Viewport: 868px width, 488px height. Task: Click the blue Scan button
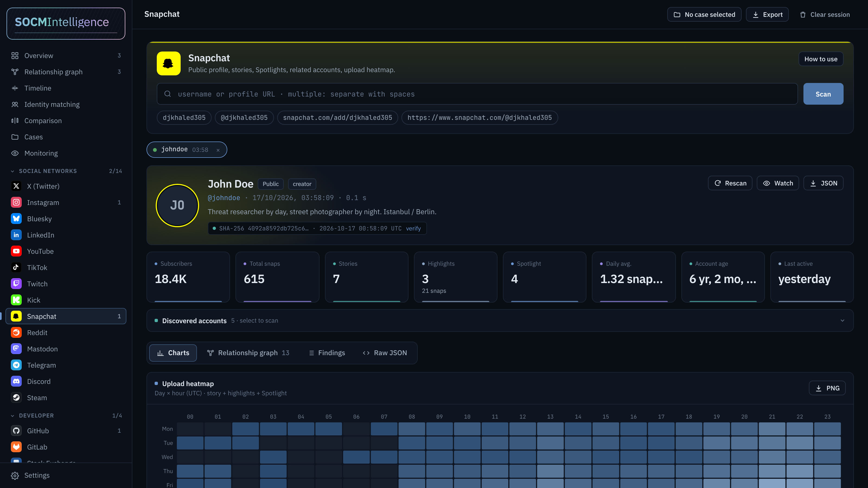coord(823,94)
